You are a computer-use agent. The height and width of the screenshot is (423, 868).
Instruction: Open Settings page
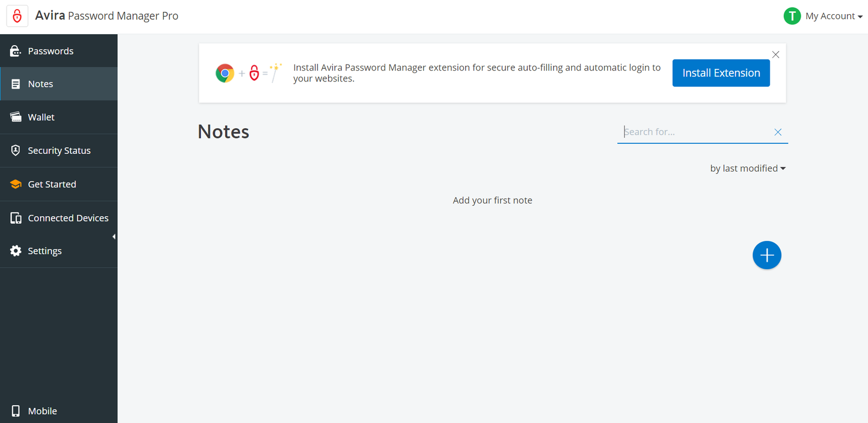click(59, 251)
